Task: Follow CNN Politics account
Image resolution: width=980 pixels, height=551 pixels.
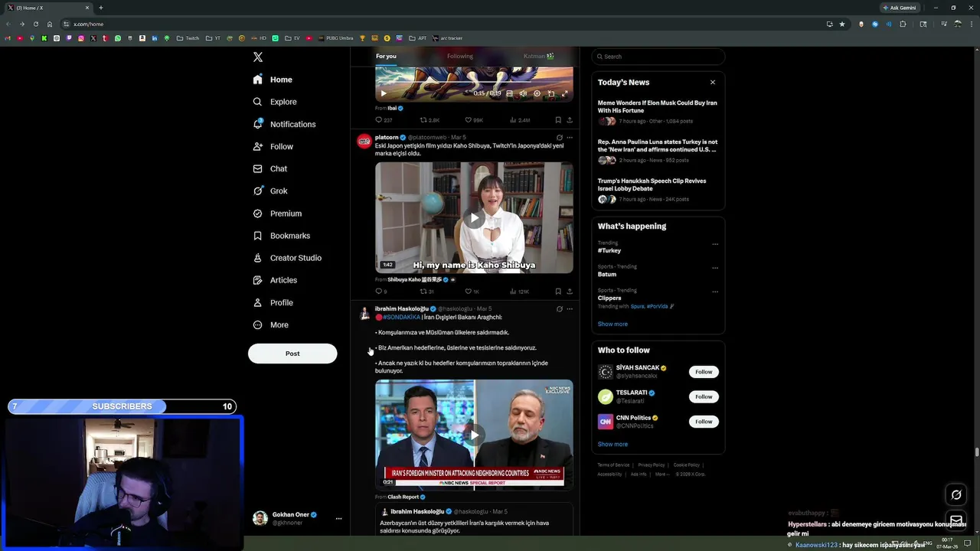Action: (704, 422)
